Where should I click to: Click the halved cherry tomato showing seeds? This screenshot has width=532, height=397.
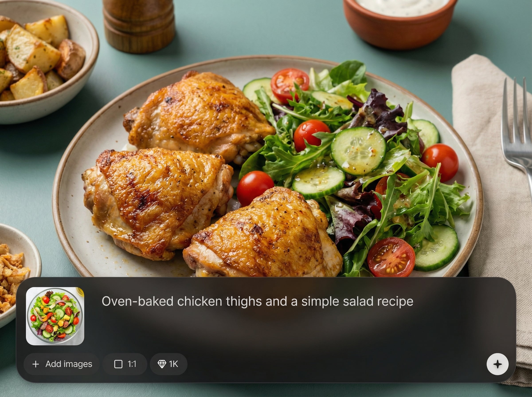(x=391, y=257)
